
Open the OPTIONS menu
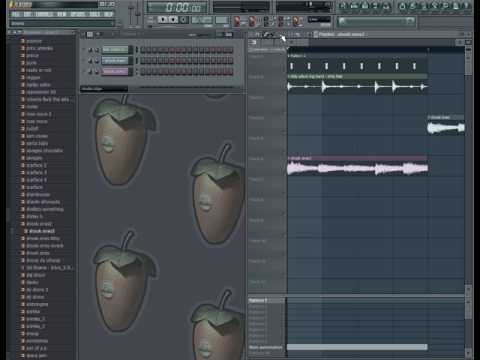click(x=78, y=14)
